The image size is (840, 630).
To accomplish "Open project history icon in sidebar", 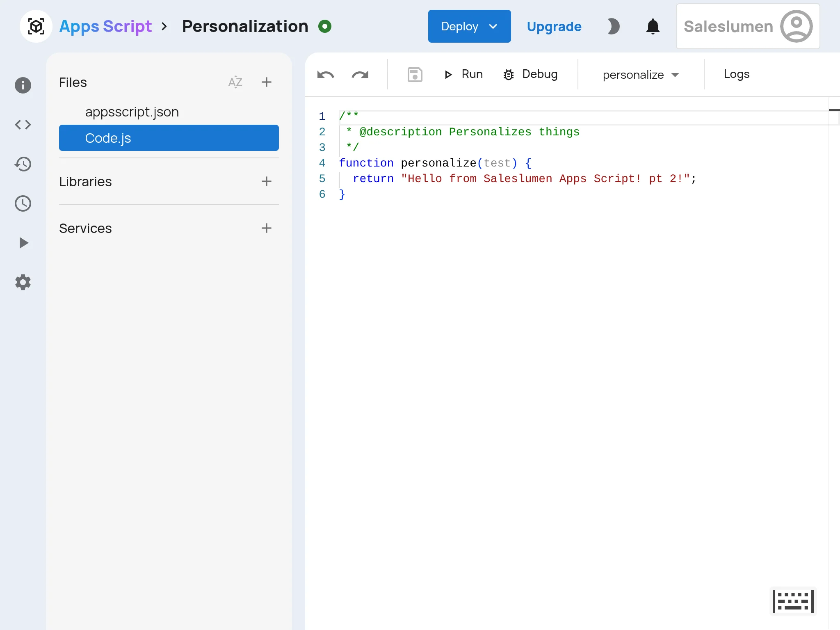I will [23, 164].
